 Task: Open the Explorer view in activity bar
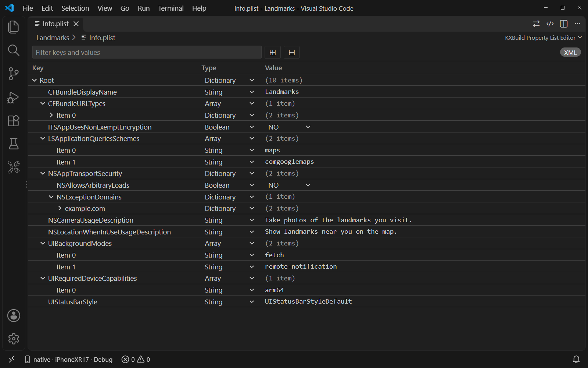coord(14,27)
